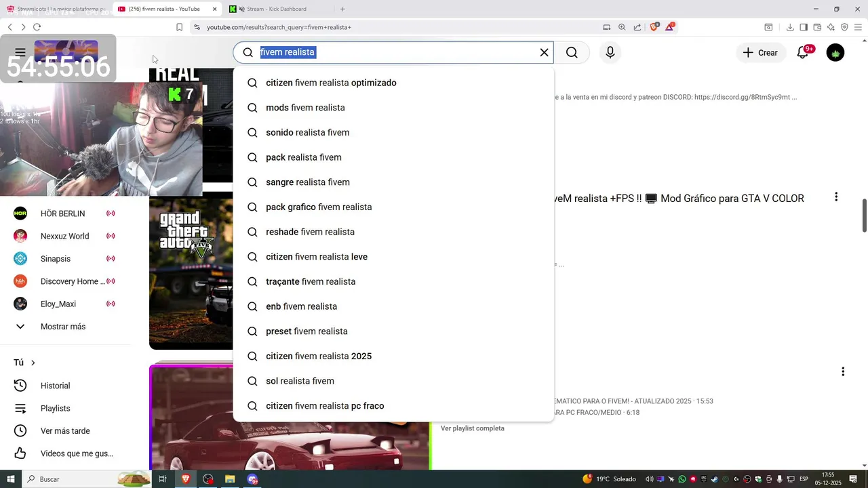This screenshot has width=868, height=488.
Task: Click the magnifier search button beside the search box
Action: (x=572, y=52)
